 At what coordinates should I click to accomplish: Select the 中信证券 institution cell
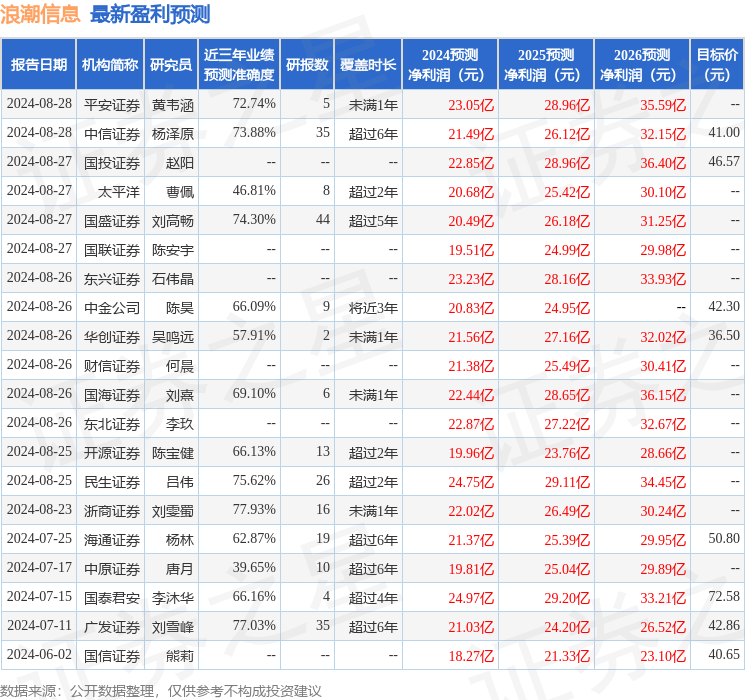(x=112, y=134)
